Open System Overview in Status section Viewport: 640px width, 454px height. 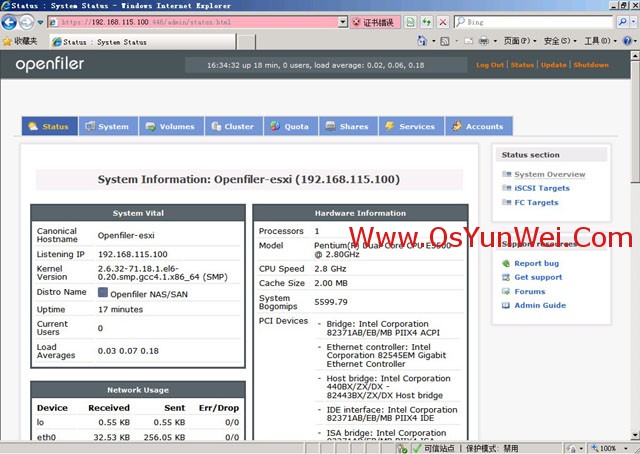coord(549,174)
